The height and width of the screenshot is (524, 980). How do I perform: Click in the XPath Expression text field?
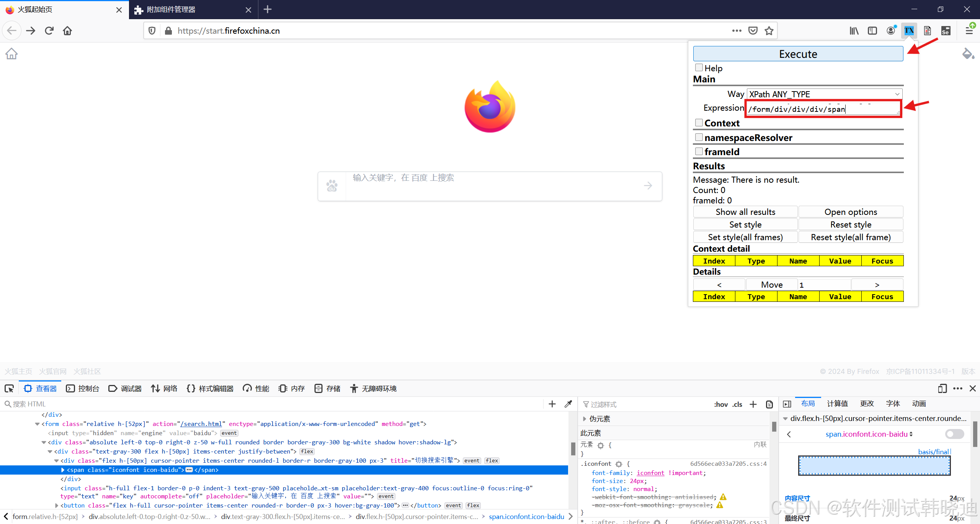(823, 109)
